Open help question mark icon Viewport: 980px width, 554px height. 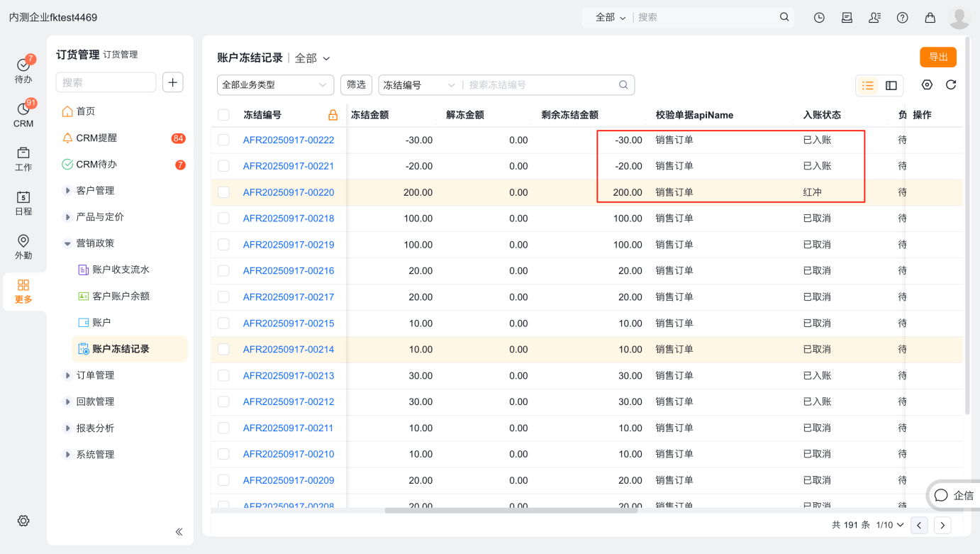(902, 18)
